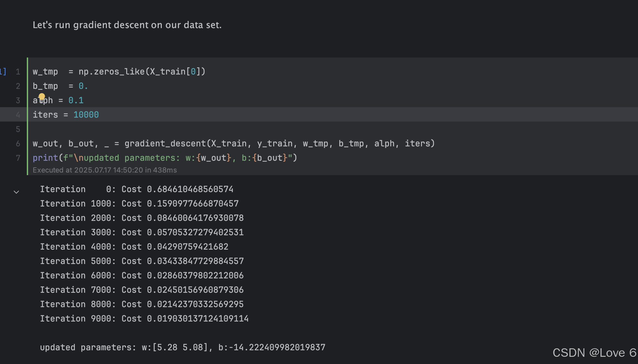Place cursor on iters value 10000
Image resolution: width=638 pixels, height=364 pixels.
point(86,115)
